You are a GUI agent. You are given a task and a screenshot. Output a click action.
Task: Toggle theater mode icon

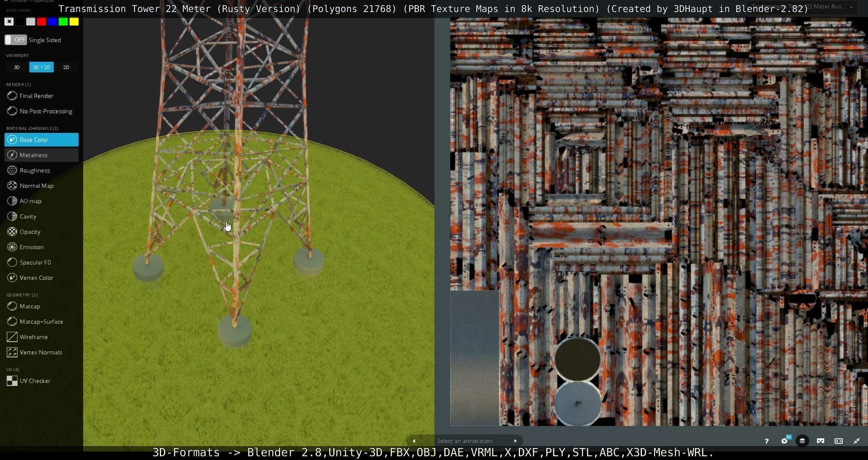pos(839,441)
